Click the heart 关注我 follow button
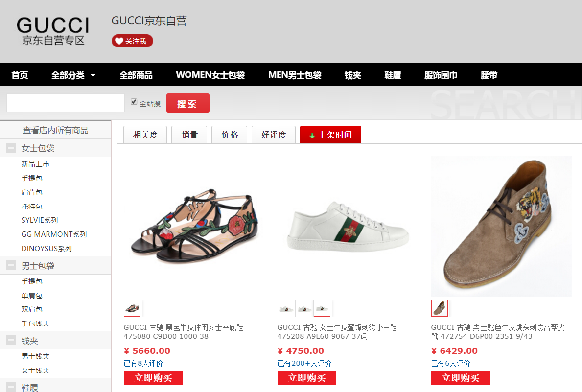This screenshot has width=582, height=392. click(132, 41)
